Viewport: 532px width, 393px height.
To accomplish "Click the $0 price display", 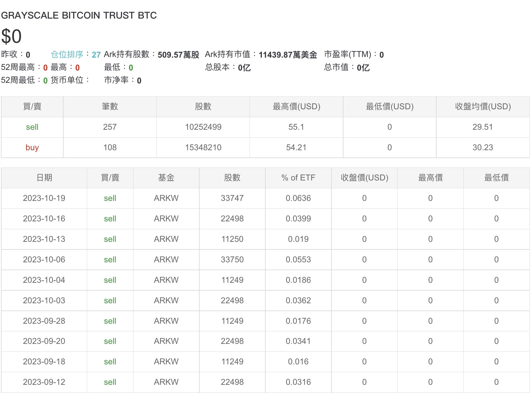I will click(12, 37).
